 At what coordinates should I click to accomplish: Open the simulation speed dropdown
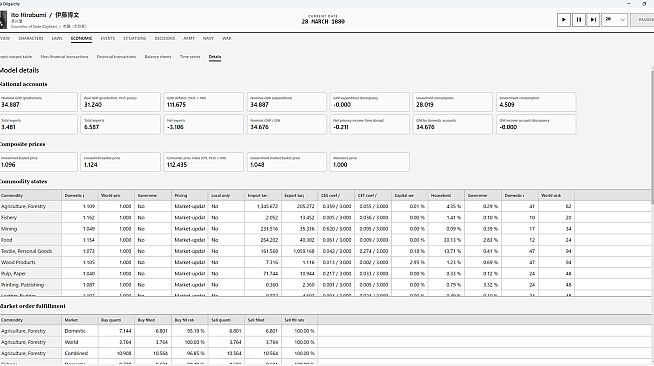(x=614, y=20)
